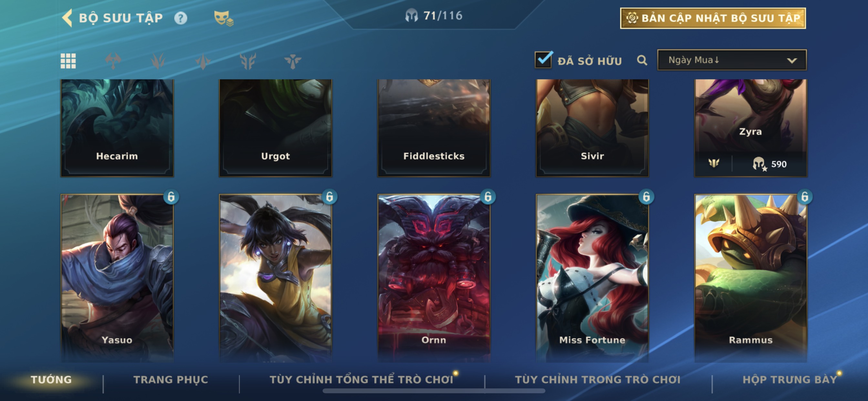Filter by the fourth role icon
Viewport: 868px width, 401px height.
(x=248, y=61)
